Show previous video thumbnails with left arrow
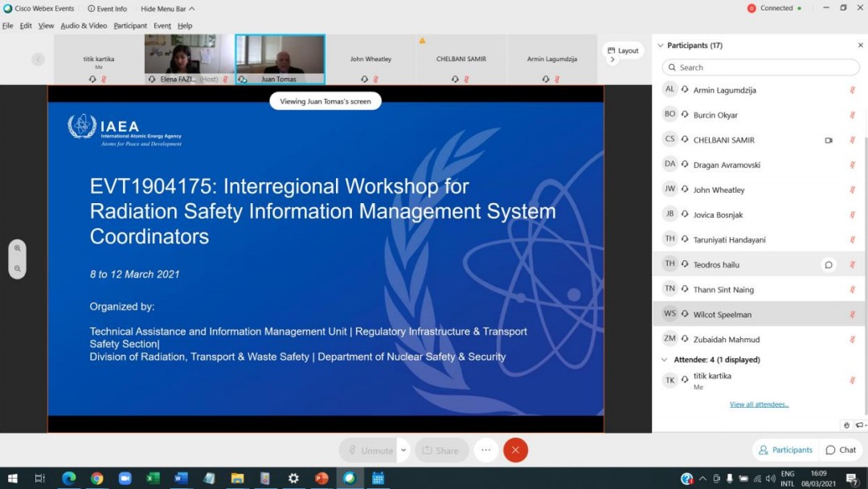 click(x=38, y=59)
